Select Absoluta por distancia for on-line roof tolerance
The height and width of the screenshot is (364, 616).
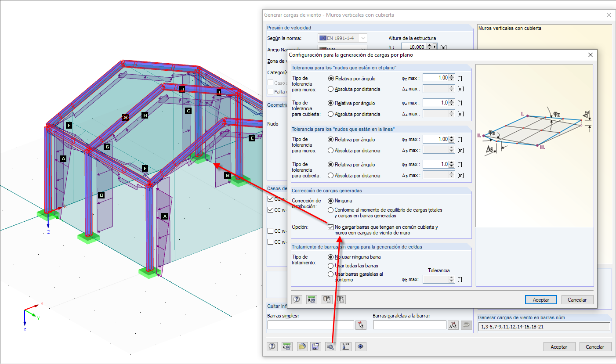331,176
